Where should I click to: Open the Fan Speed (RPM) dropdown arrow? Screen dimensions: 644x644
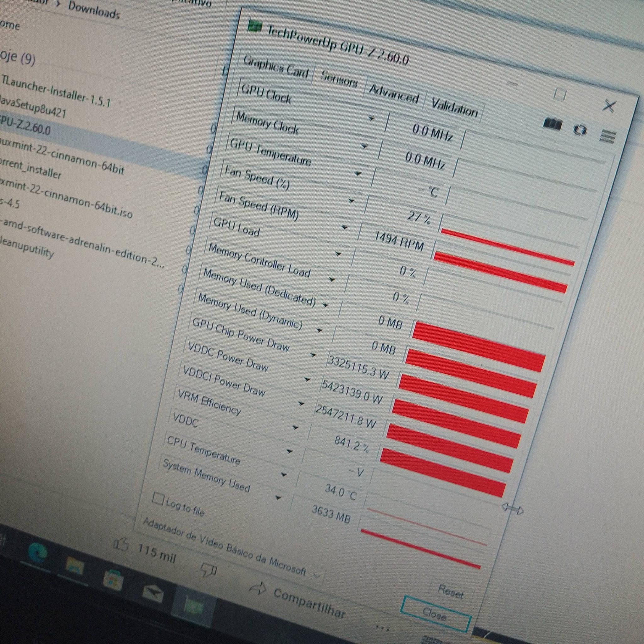pos(345,228)
